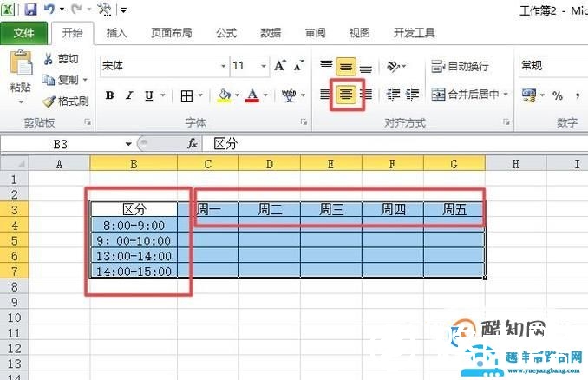Screen dimensions: 588x380
Task: Toggle middle vertical alignment
Action: pos(346,67)
